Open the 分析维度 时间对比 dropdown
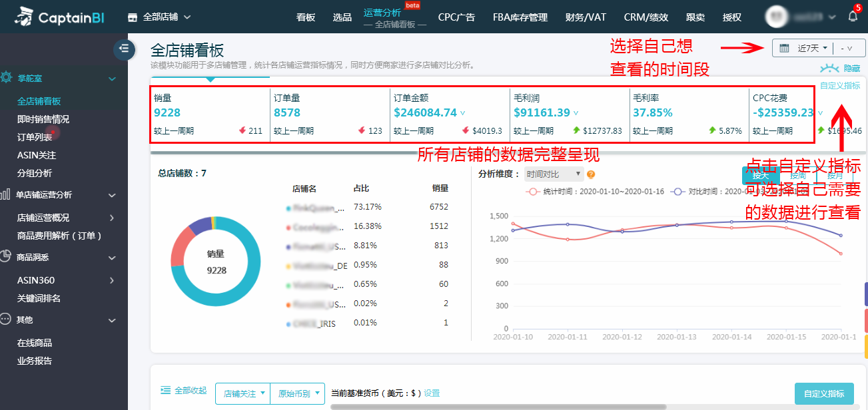 click(554, 174)
